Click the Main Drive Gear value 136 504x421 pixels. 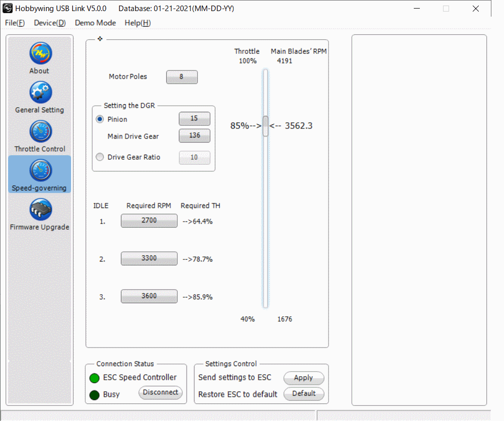pyautogui.click(x=195, y=135)
